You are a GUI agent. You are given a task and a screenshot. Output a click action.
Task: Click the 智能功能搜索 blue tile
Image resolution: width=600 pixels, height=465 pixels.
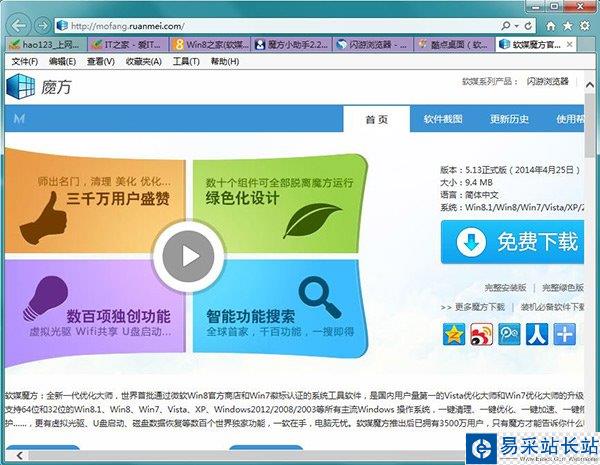point(280,308)
